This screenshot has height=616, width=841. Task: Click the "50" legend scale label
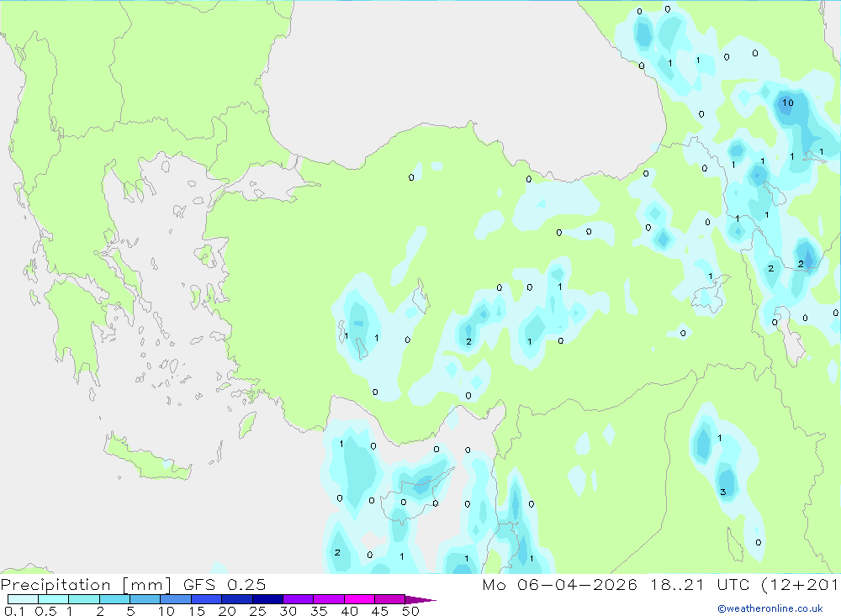click(411, 611)
